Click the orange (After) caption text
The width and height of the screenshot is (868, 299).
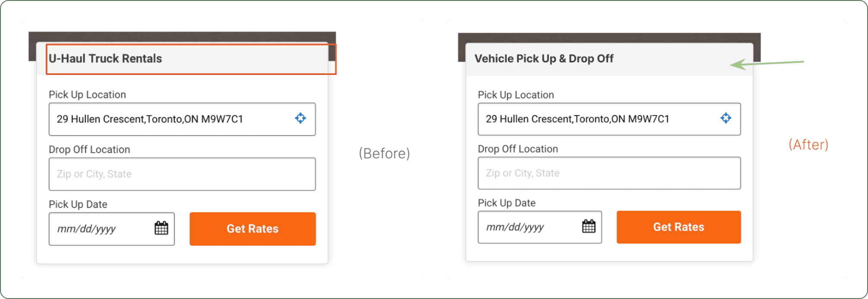(808, 145)
